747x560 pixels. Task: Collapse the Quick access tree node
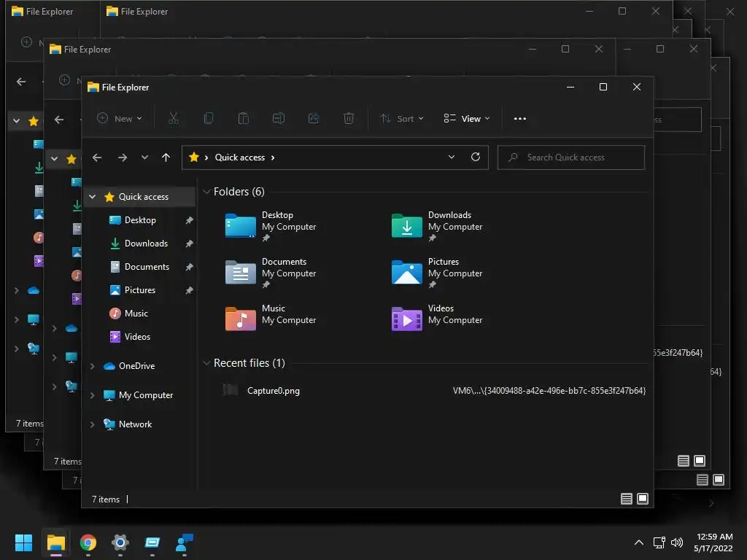pos(93,197)
